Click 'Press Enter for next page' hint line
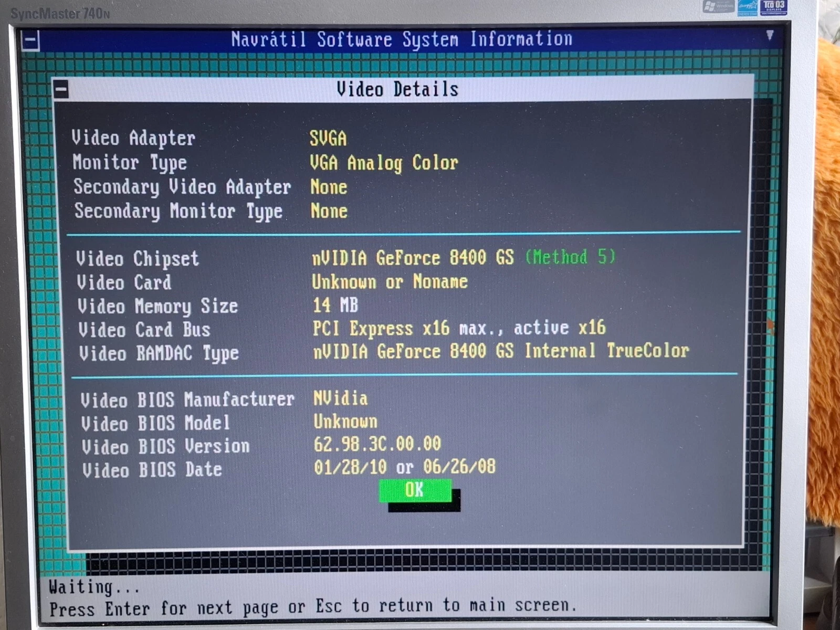The image size is (840, 630). pyautogui.click(x=313, y=607)
